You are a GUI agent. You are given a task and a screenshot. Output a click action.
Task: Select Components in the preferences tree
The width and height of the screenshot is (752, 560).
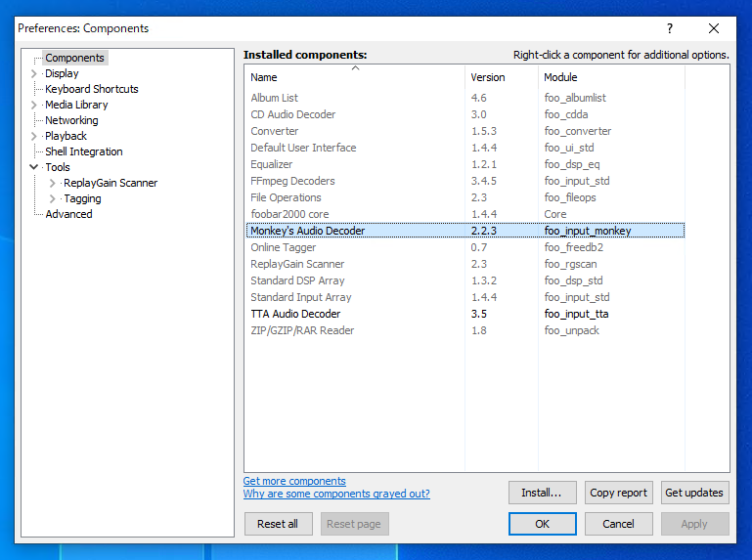coord(75,58)
